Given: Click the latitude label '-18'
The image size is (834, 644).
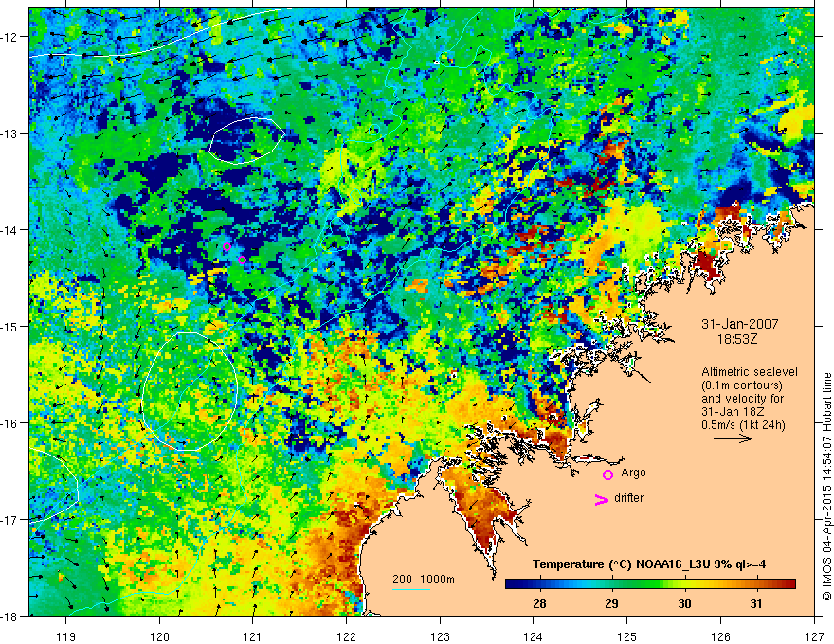Looking at the screenshot, I should (x=9, y=617).
